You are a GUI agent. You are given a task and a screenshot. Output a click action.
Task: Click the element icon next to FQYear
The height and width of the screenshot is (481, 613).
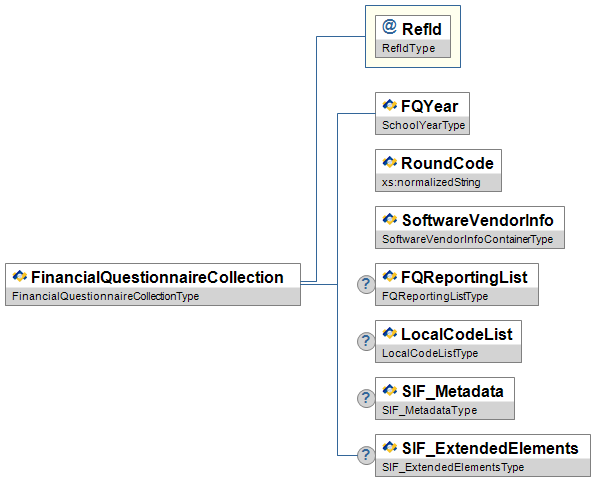tap(389, 105)
